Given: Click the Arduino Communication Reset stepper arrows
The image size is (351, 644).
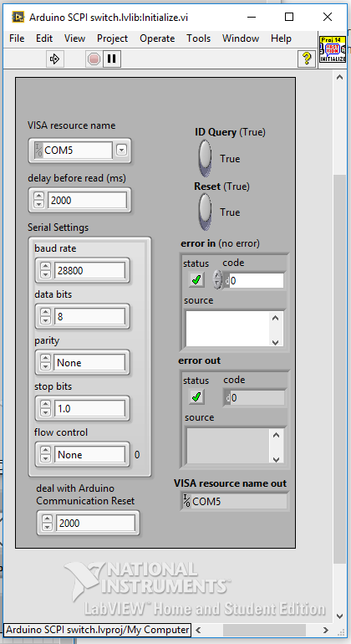Looking at the screenshot, I should 47,524.
